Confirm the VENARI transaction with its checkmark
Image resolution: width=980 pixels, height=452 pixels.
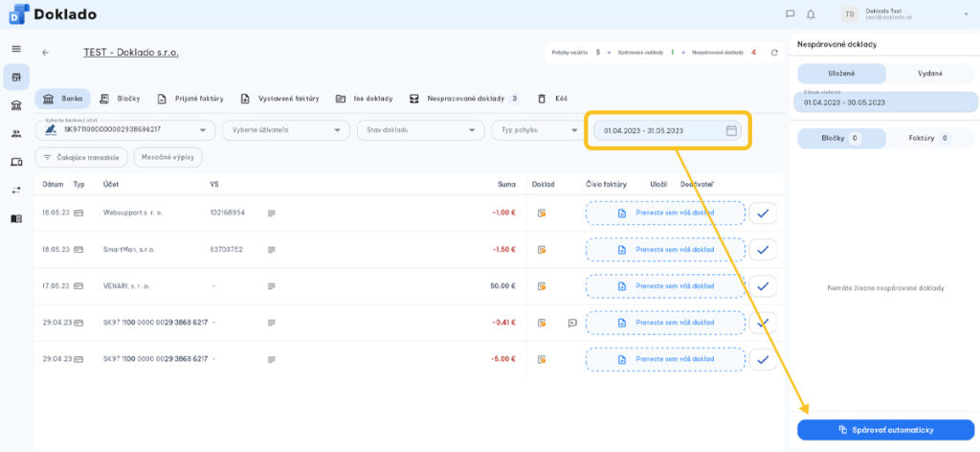pyautogui.click(x=763, y=286)
